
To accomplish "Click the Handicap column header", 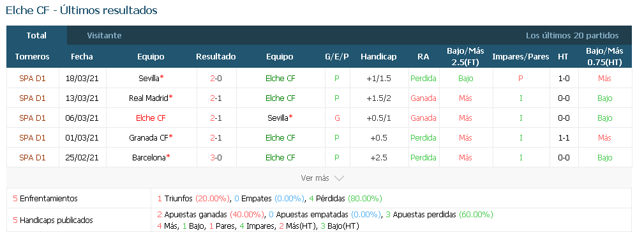I will (x=378, y=57).
